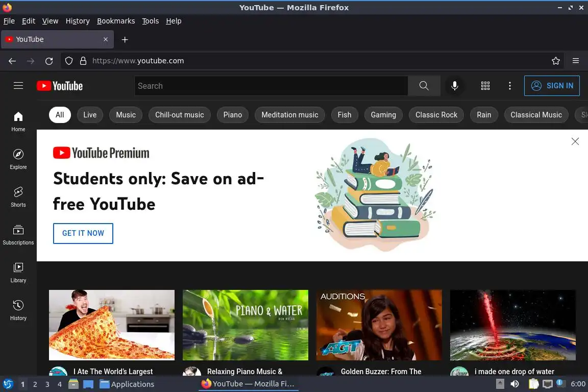The image size is (588, 392).
Task: Open History in the sidebar
Action: (x=18, y=310)
